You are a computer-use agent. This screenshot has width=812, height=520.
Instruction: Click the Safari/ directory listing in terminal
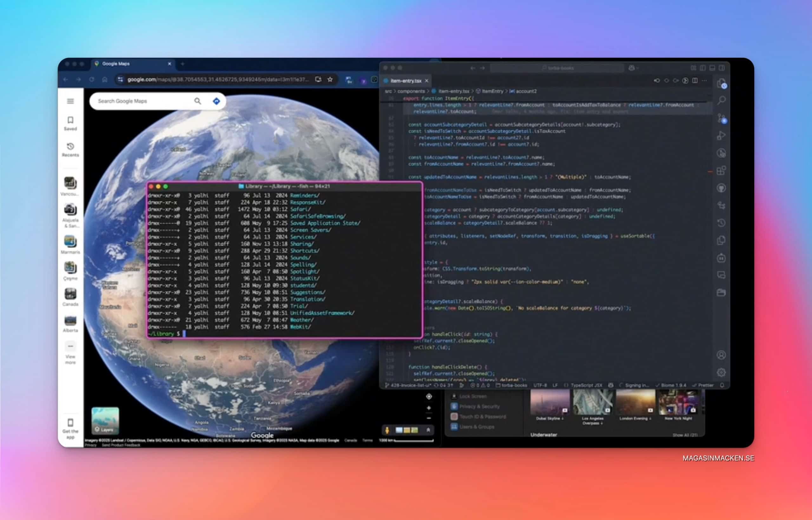(x=300, y=209)
